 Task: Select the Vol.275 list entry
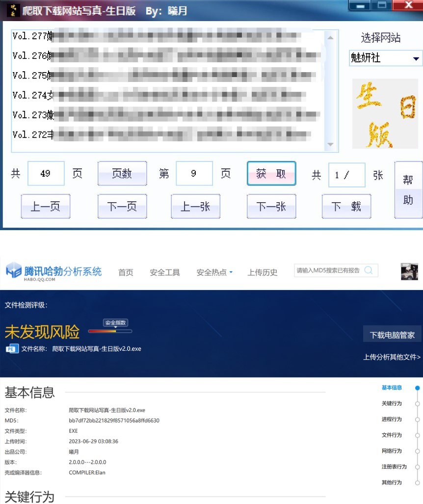coord(167,76)
